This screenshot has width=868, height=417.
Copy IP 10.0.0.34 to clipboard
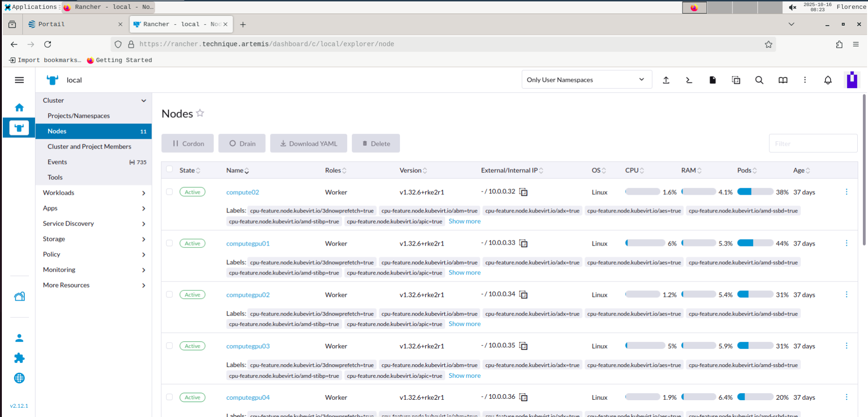524,295
